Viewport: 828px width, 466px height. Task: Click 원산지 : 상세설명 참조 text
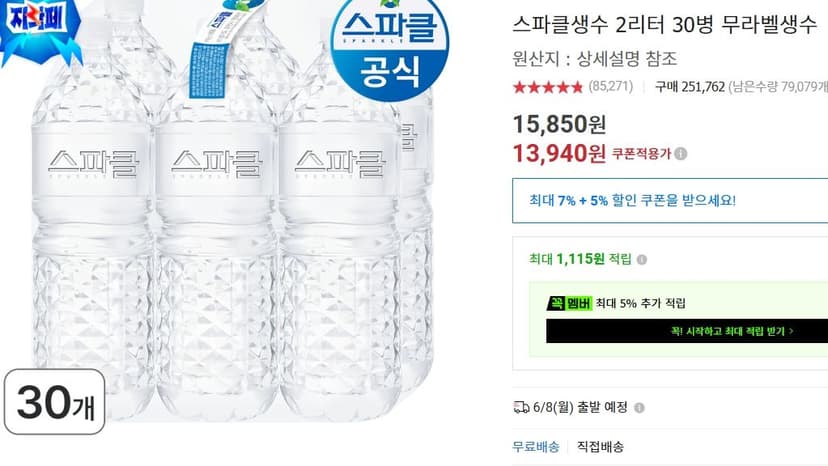pyautogui.click(x=595, y=58)
